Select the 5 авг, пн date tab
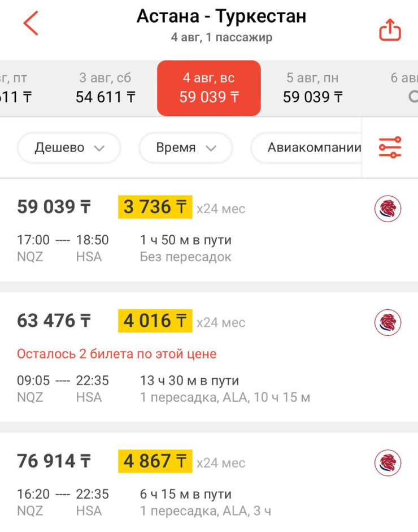 [x=312, y=88]
